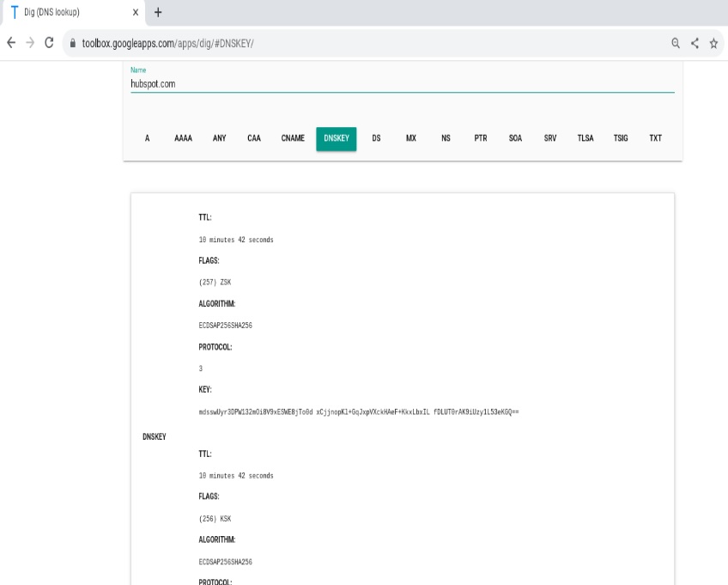Select the TSIG record type
The height and width of the screenshot is (585, 728).
(621, 138)
